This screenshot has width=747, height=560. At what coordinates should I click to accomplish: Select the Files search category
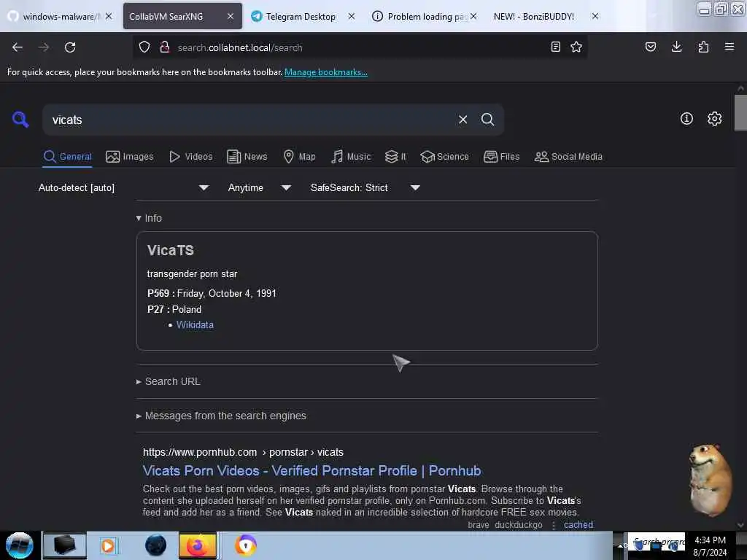501,157
